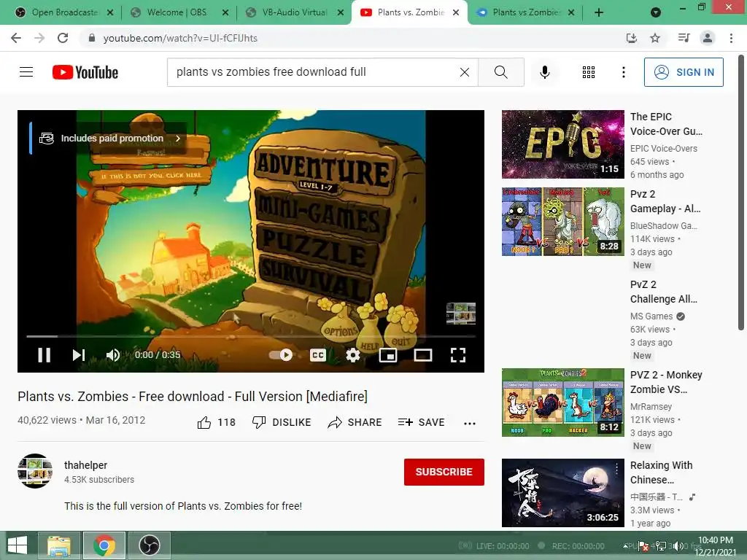Open the YouTube hamburger guide menu

pyautogui.click(x=26, y=72)
